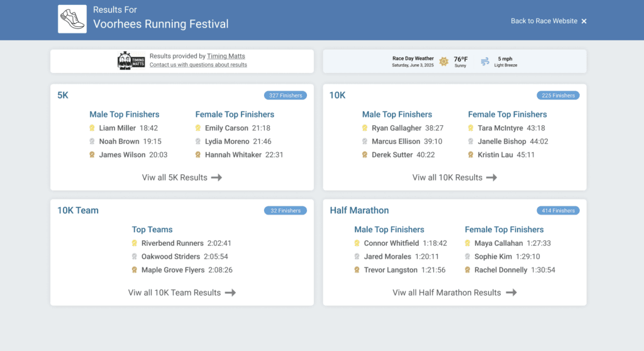Click the running shoe logo icon

(x=72, y=19)
